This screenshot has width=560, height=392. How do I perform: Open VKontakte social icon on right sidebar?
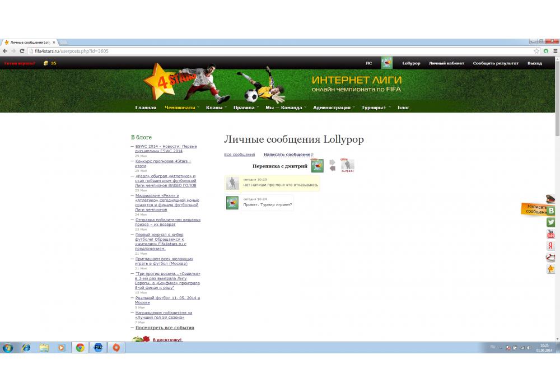click(x=550, y=211)
